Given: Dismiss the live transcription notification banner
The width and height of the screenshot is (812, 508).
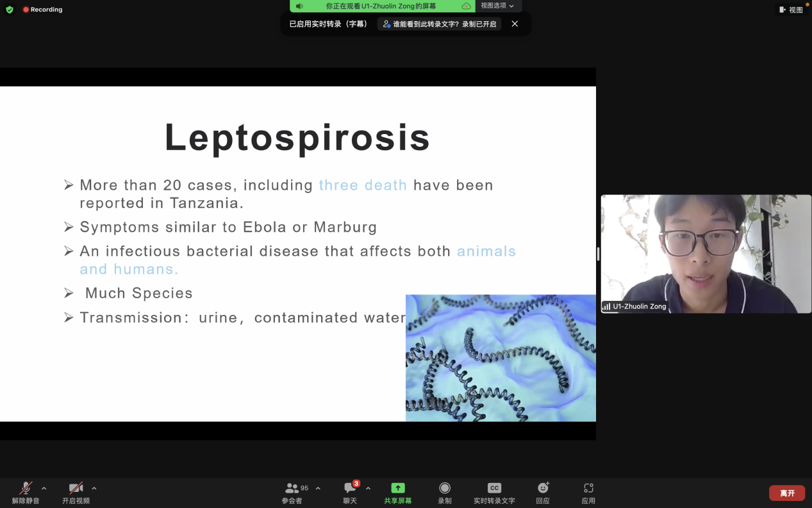Looking at the screenshot, I should click(x=515, y=24).
